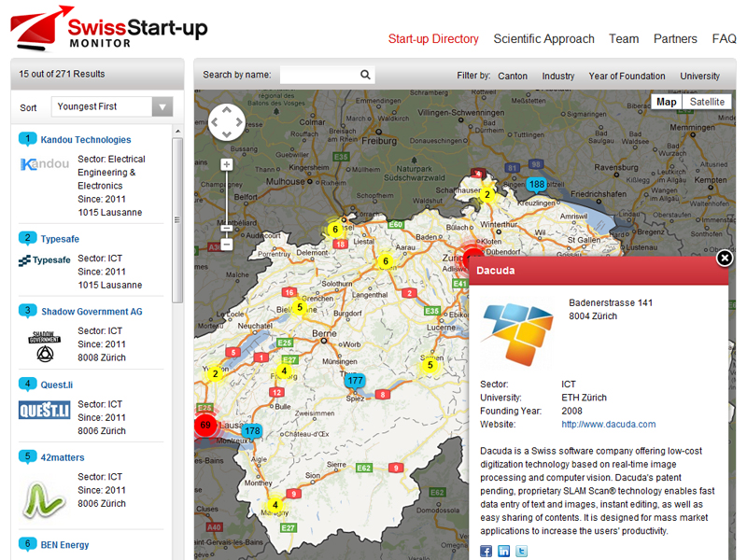Screen dimensions: 747x560
Task: Open BEN Energy entry link
Action: pos(64,545)
